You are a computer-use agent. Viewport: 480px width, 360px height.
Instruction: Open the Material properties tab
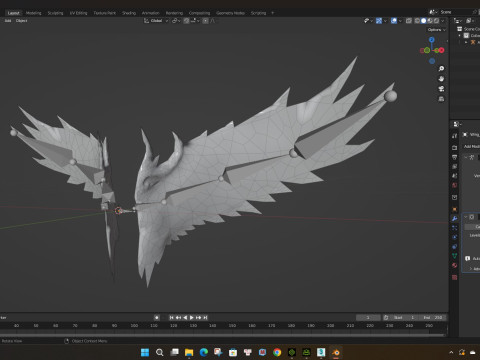454,265
